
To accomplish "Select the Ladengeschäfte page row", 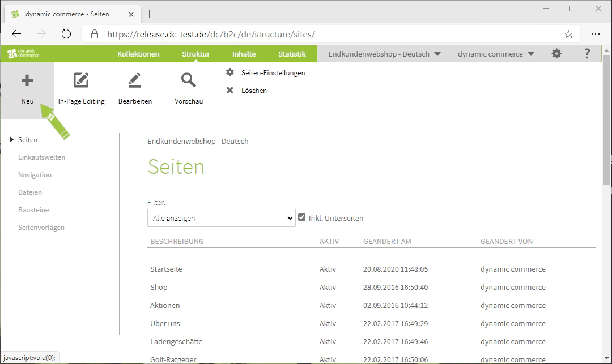I will 372,342.
